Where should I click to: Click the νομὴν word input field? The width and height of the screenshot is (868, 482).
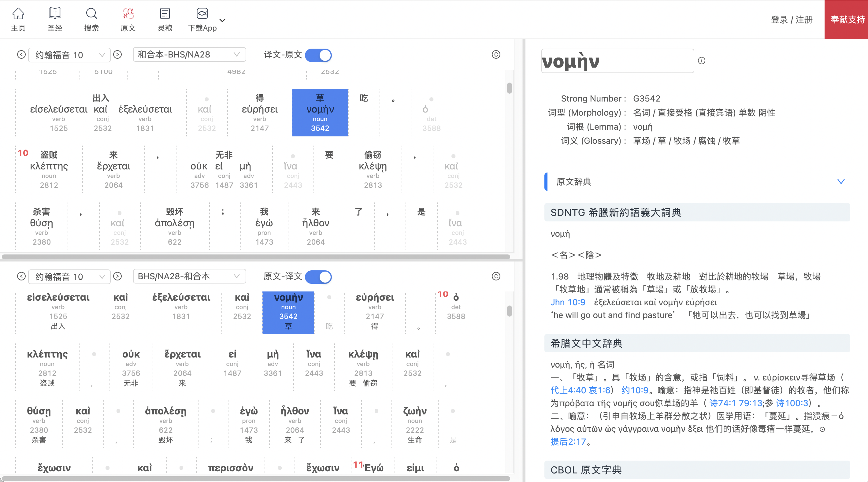point(618,61)
